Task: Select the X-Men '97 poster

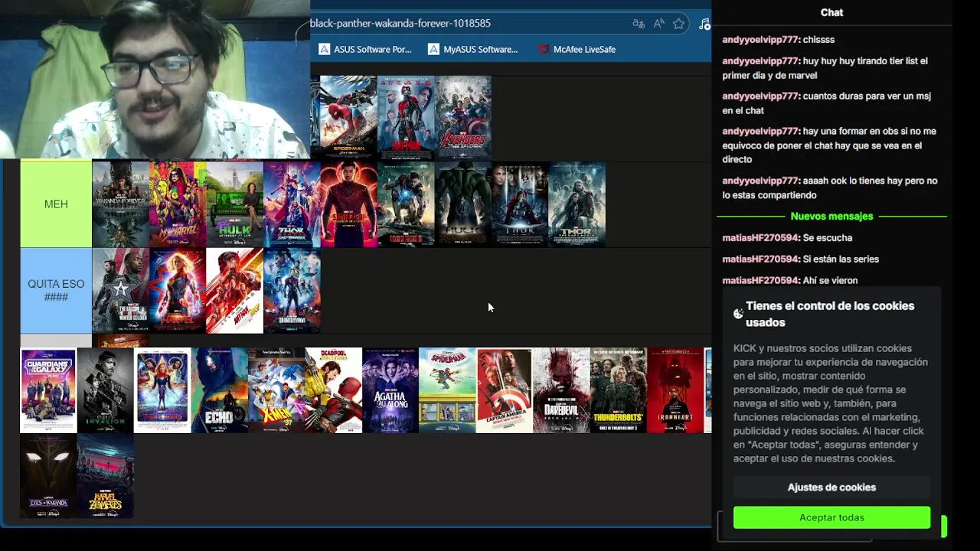Action: tap(276, 390)
